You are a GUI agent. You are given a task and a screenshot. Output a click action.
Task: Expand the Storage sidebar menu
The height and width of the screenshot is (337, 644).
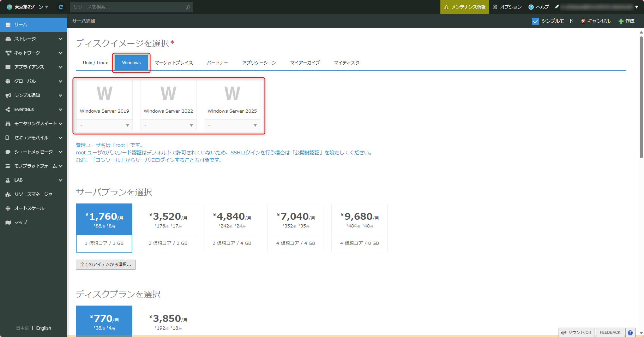pos(34,39)
